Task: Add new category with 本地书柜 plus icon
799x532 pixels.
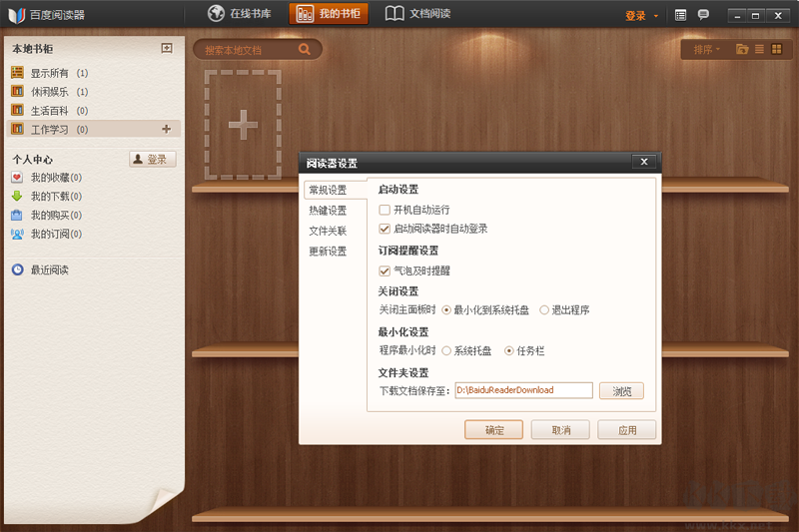Action: (x=167, y=48)
